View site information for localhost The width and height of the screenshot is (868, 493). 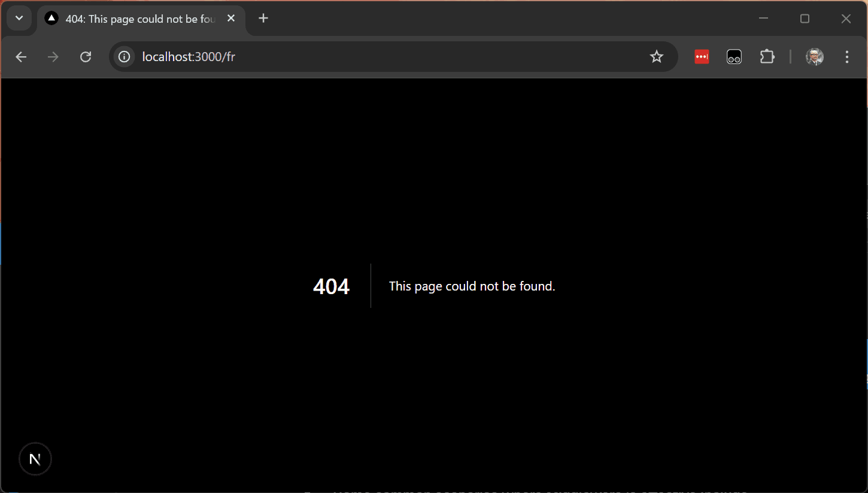[124, 57]
